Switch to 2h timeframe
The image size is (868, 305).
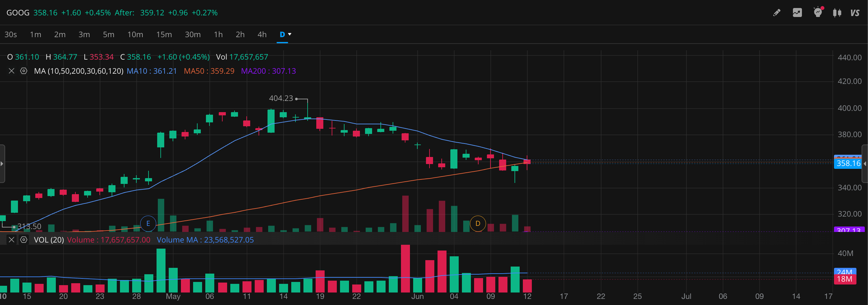240,34
